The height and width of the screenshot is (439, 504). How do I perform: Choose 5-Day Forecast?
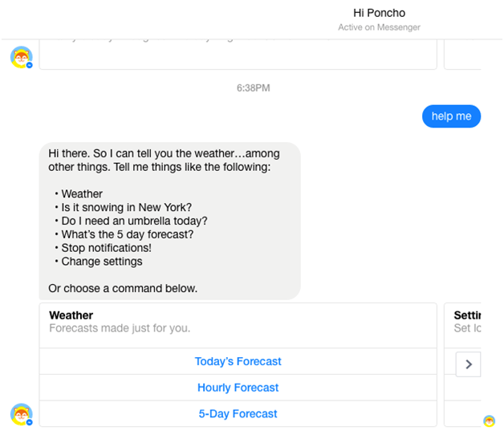(x=238, y=413)
